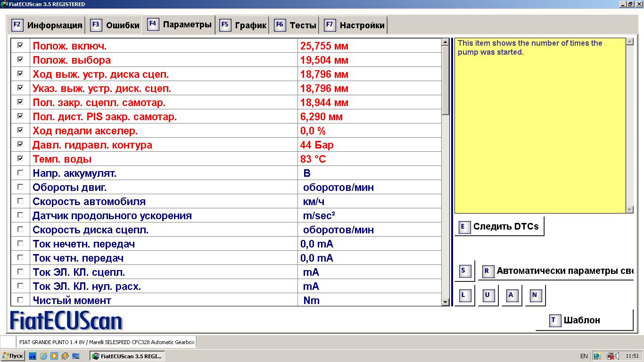This screenshot has width=644, height=362.
Task: Go to the Настройки tab
Action: pyautogui.click(x=355, y=25)
